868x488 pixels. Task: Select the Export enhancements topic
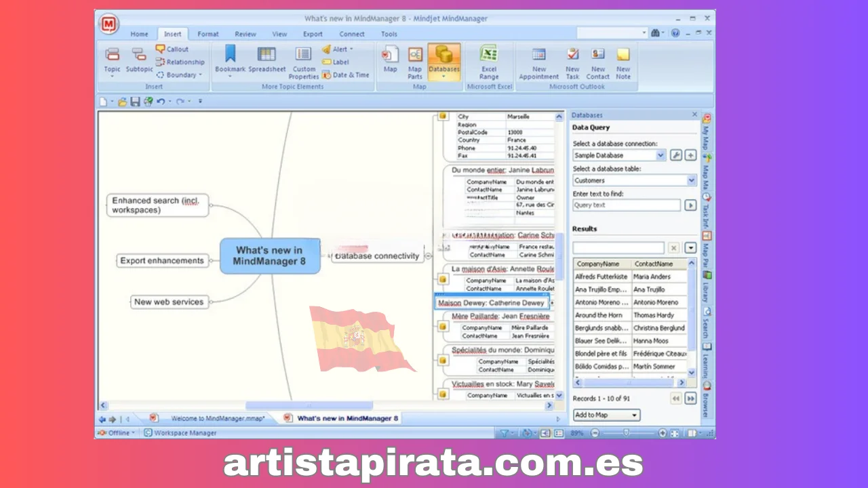point(162,260)
